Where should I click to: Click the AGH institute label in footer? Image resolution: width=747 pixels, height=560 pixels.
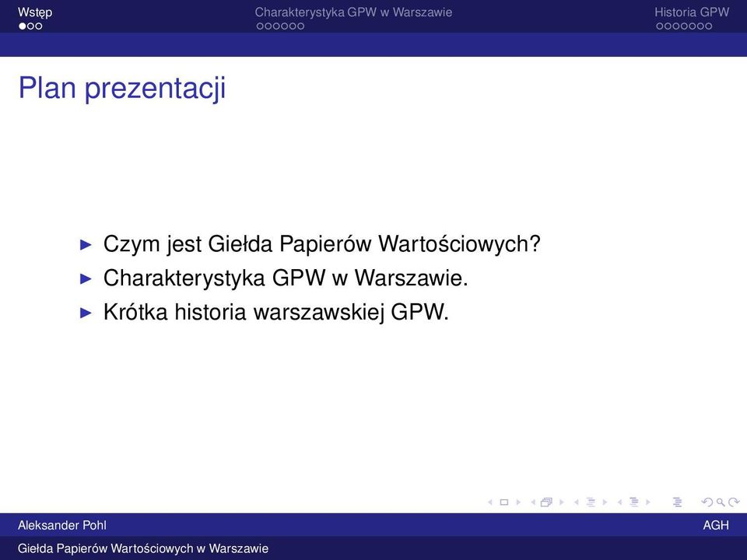[716, 525]
